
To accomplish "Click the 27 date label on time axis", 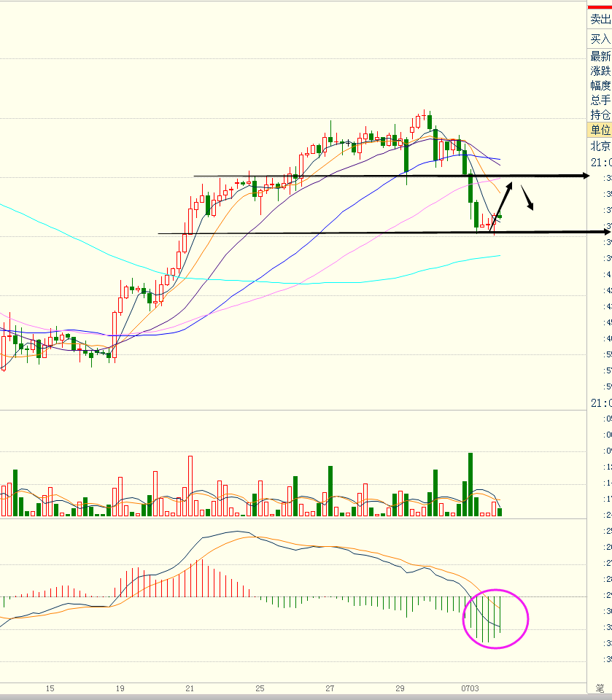I will [x=330, y=688].
